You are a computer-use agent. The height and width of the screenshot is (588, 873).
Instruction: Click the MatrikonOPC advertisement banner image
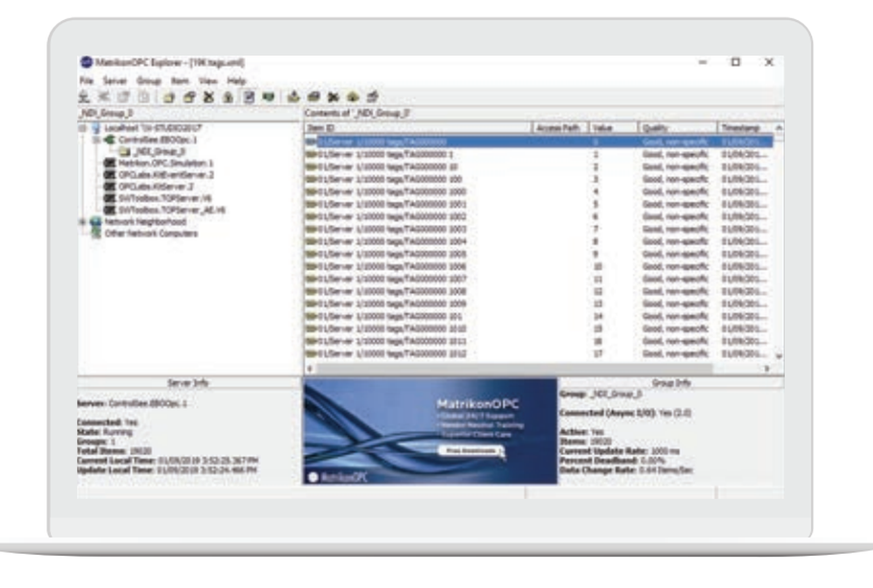tap(430, 432)
